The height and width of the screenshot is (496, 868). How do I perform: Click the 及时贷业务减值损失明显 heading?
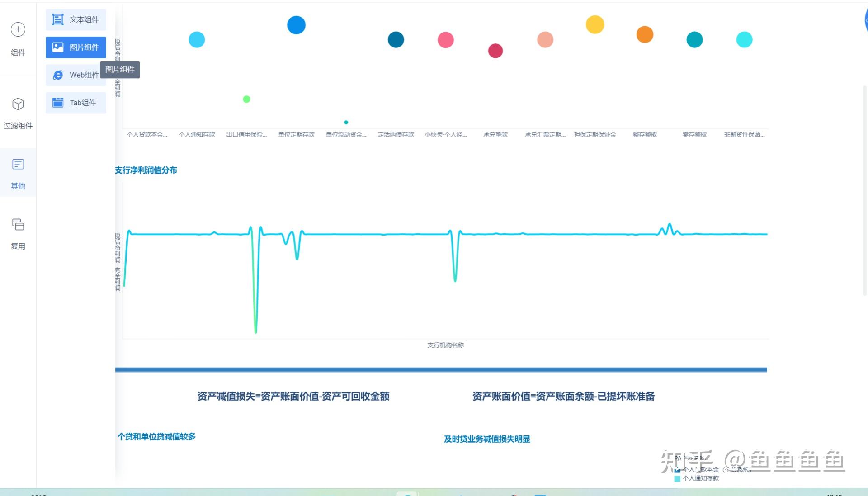coord(487,439)
